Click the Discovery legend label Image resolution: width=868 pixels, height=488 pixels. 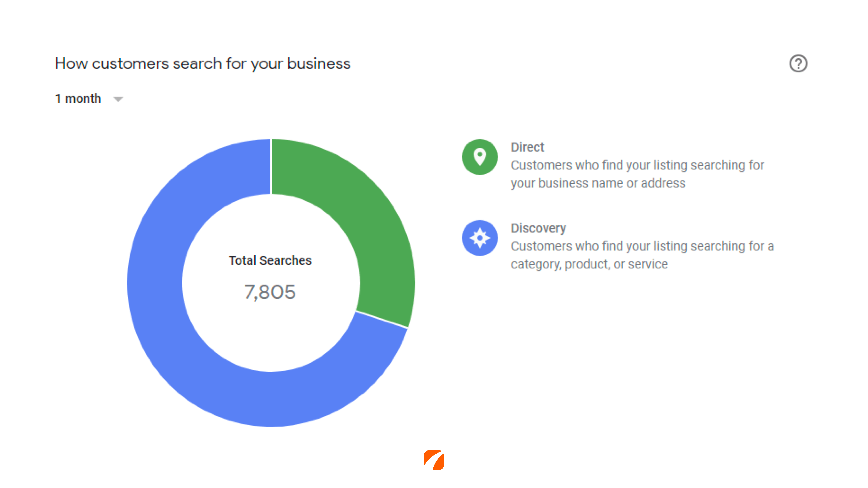538,228
